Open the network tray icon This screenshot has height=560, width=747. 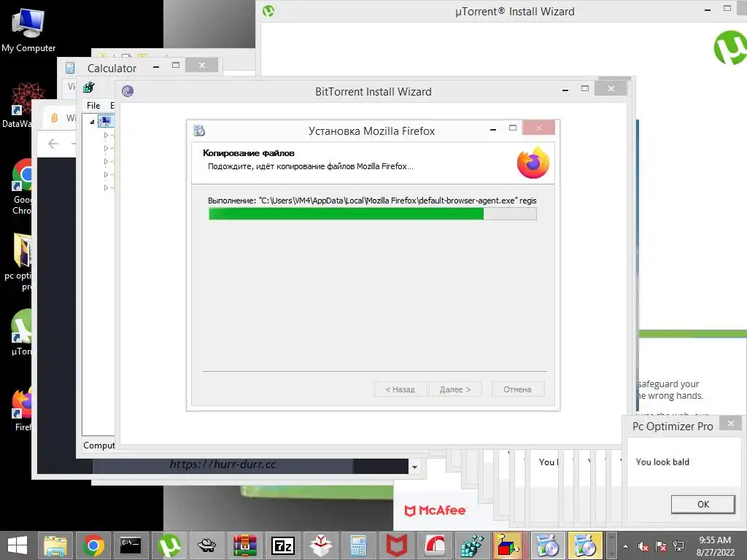678,546
